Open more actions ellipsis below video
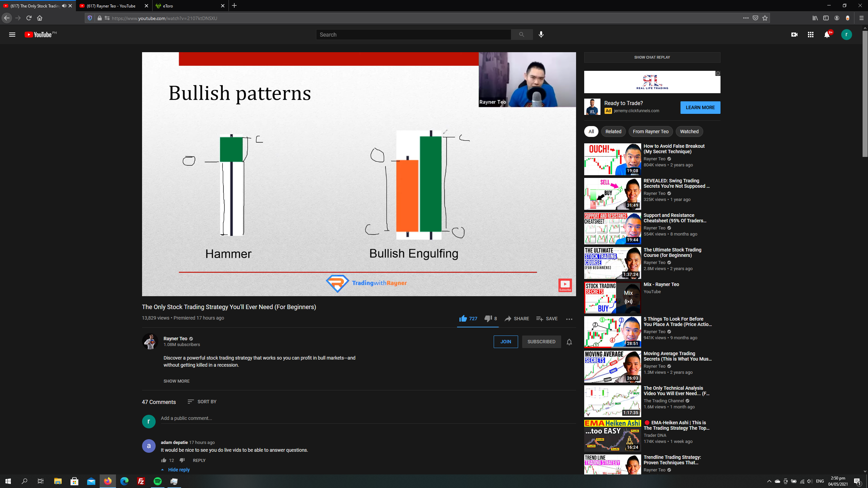Image resolution: width=868 pixels, height=488 pixels. click(569, 319)
